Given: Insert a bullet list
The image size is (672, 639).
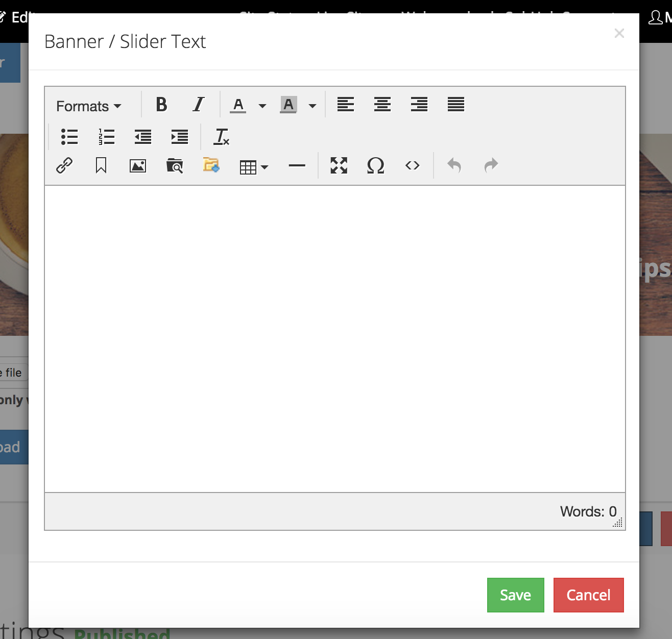Looking at the screenshot, I should (x=69, y=137).
